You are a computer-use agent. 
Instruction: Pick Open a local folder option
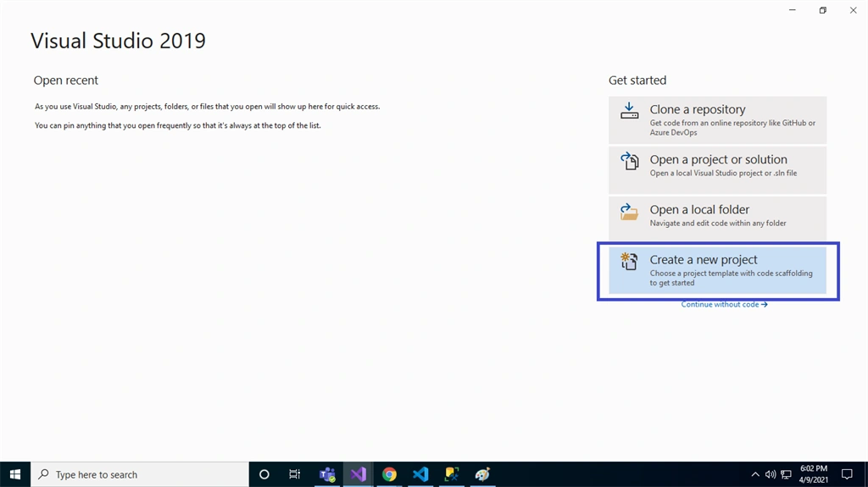point(717,218)
